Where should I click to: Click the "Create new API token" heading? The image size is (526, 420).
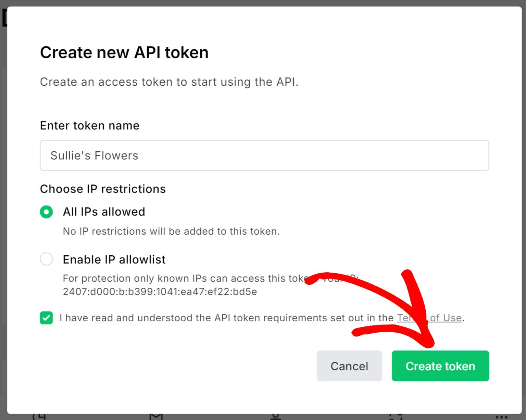tap(124, 52)
